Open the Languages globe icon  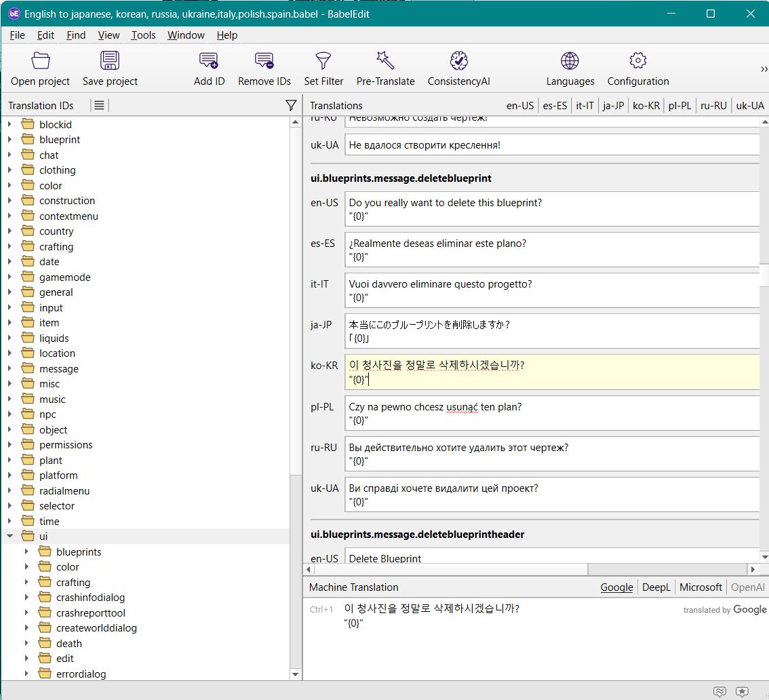point(570,61)
